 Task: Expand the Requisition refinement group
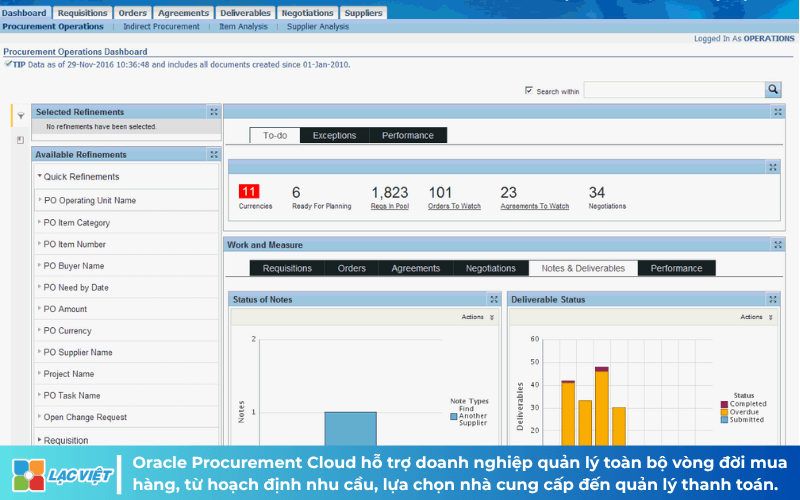(39, 439)
